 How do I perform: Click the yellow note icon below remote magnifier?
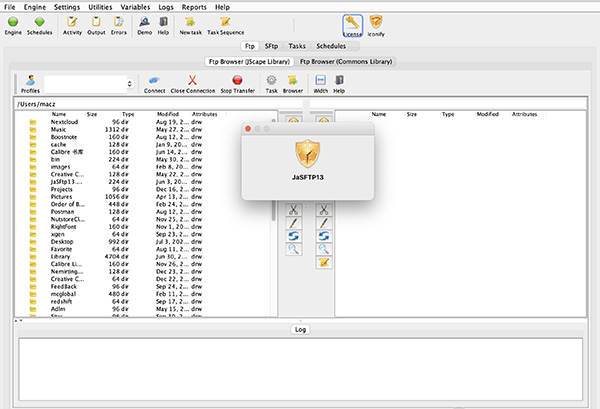pyautogui.click(x=324, y=262)
